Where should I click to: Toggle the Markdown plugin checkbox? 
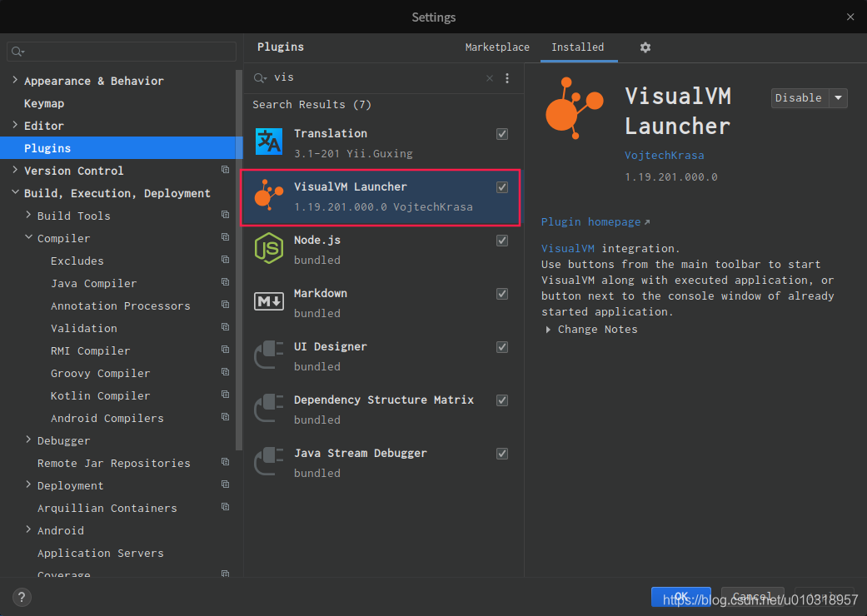(x=502, y=294)
